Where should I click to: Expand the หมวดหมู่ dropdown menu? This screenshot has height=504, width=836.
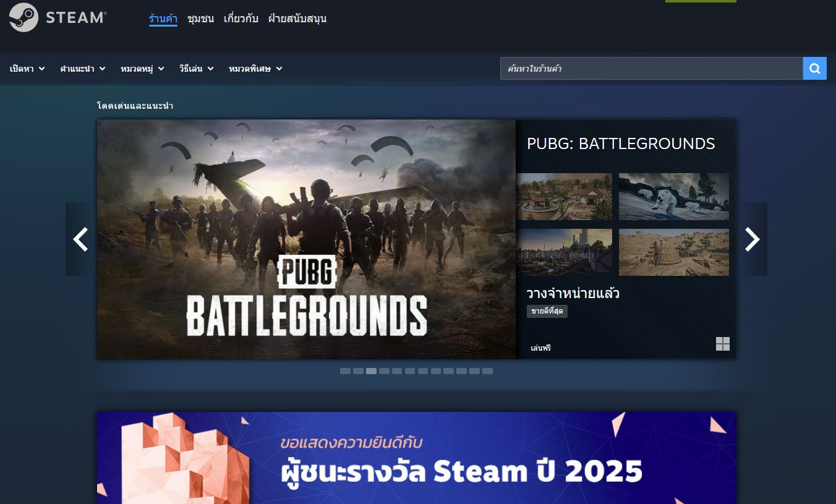(x=142, y=69)
